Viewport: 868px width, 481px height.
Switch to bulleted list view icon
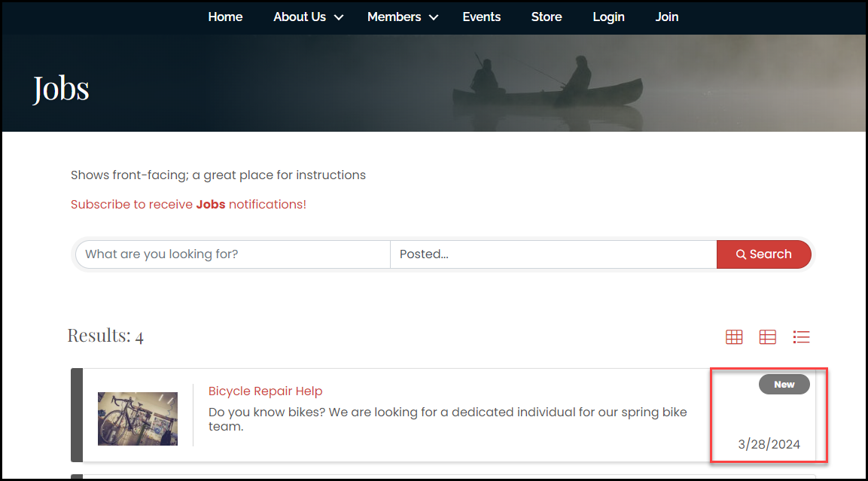pyautogui.click(x=801, y=337)
